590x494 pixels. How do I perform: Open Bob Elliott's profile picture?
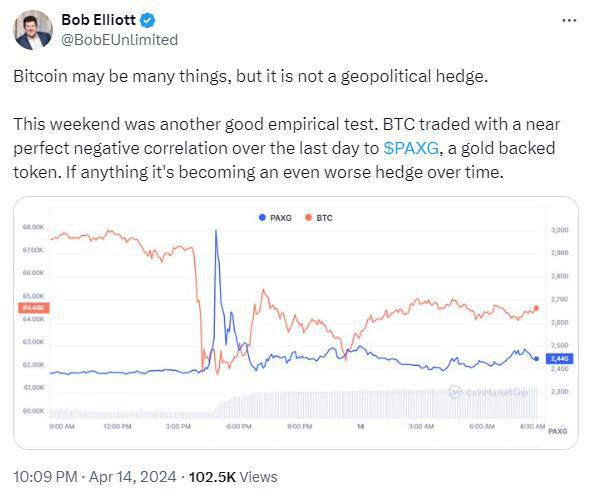pyautogui.click(x=33, y=30)
